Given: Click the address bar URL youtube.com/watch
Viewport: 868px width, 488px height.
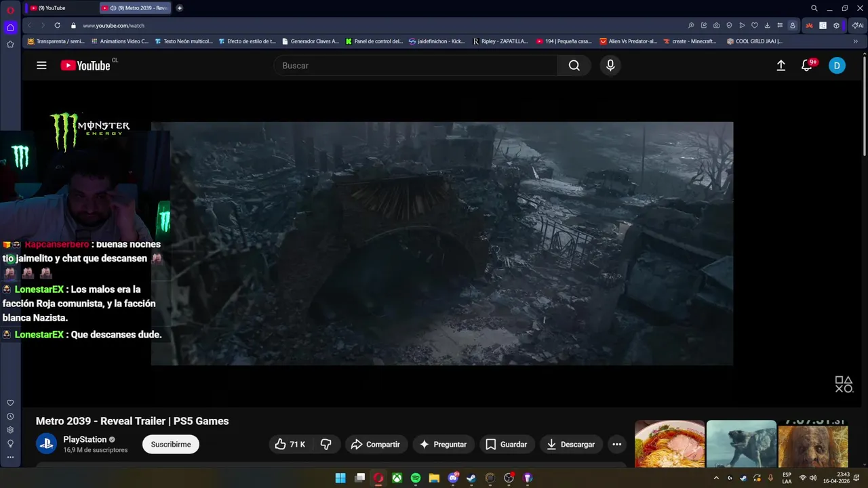Looking at the screenshot, I should tap(113, 26).
